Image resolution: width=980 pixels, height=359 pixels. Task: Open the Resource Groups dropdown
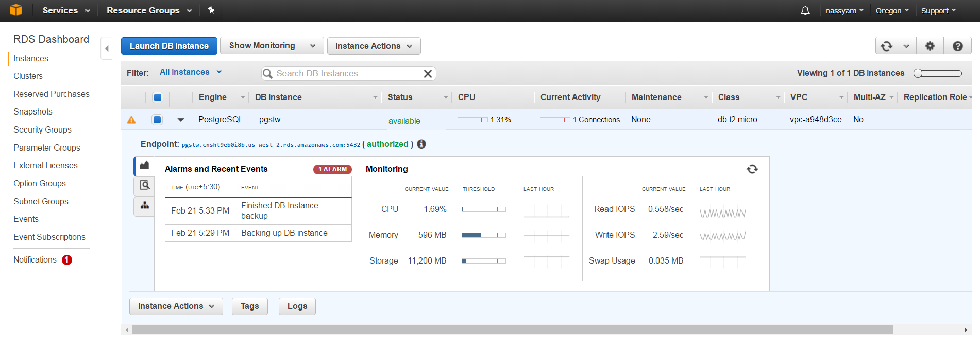(x=149, y=10)
